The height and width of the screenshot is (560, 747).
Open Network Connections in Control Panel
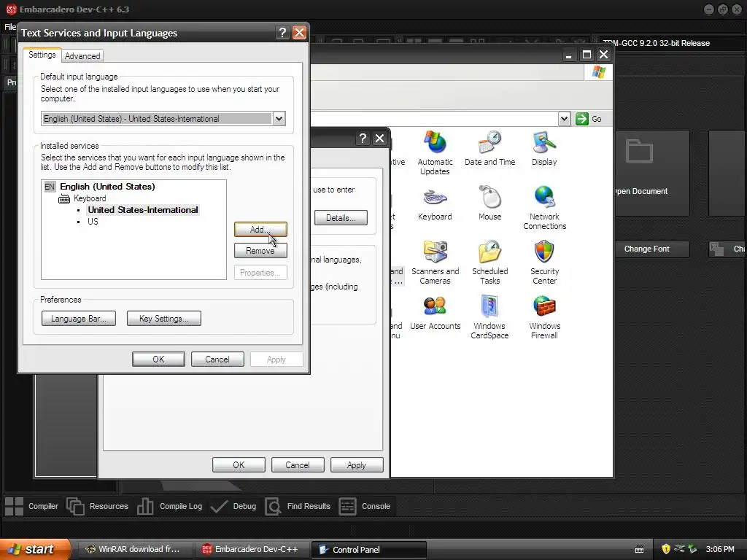(544, 208)
